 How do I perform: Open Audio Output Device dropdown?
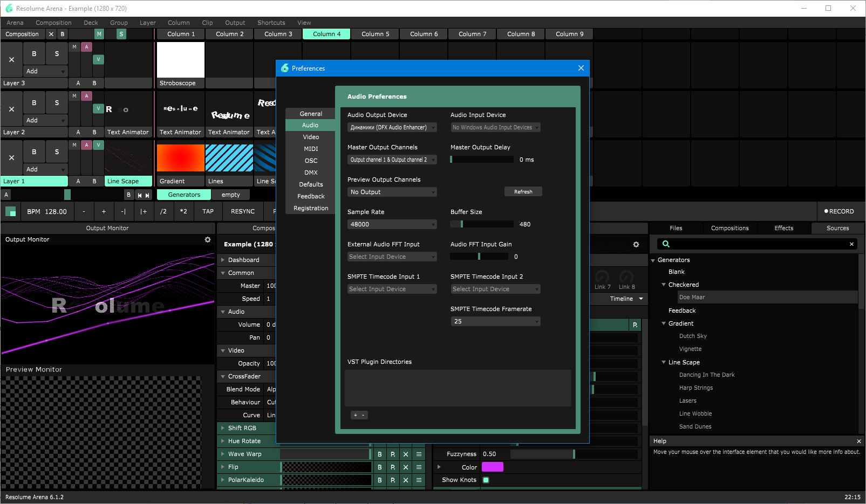pos(392,128)
